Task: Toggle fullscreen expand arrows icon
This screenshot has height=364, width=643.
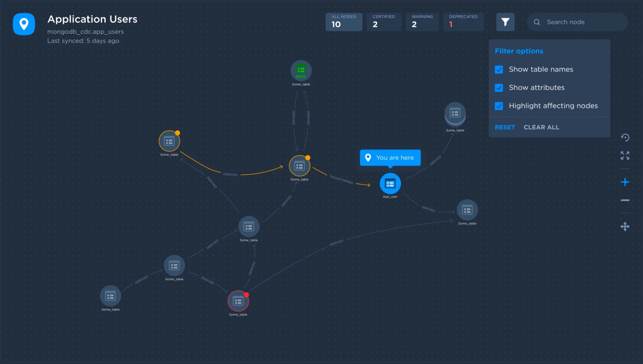Action: [625, 155]
